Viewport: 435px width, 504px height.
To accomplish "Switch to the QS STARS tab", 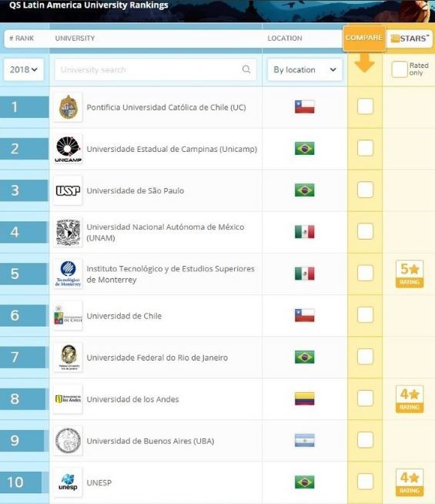I will point(410,39).
